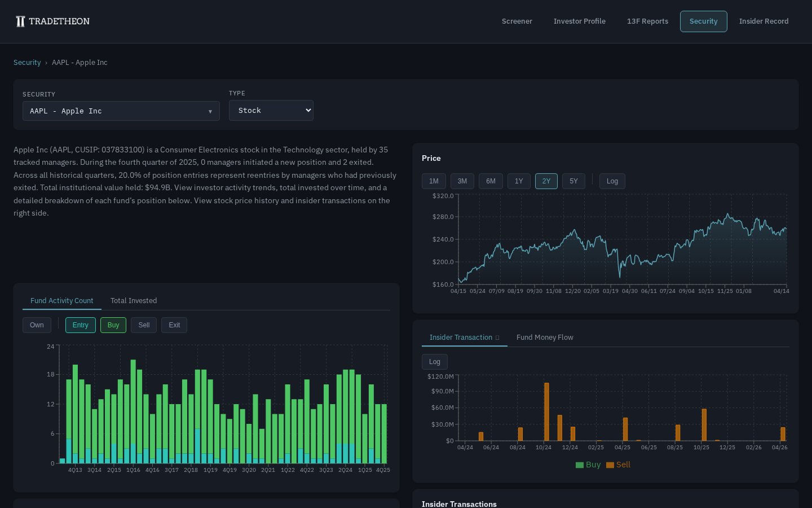
Task: Click the Tradetheon pillar logo
Action: tap(20, 21)
